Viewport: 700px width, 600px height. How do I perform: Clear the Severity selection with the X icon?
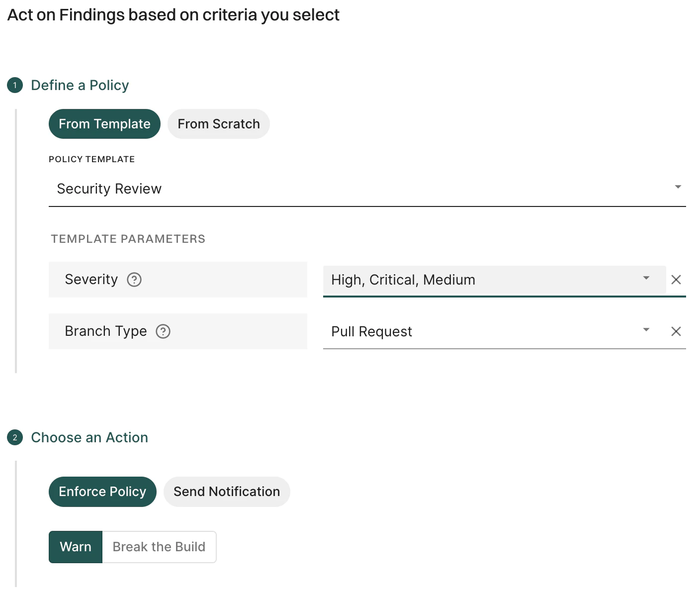pos(676,280)
